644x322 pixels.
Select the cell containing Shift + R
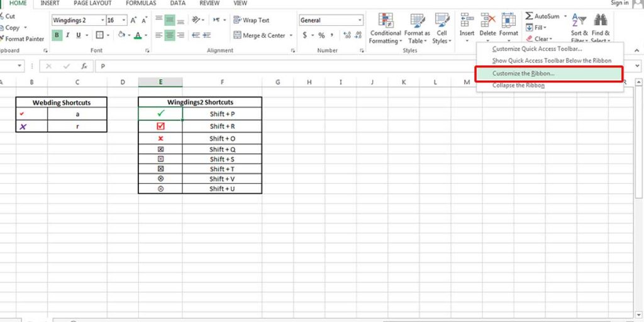click(222, 126)
